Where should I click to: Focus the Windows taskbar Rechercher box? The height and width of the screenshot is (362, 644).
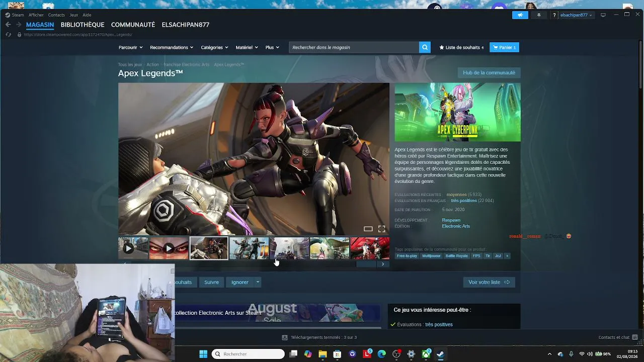(x=248, y=354)
